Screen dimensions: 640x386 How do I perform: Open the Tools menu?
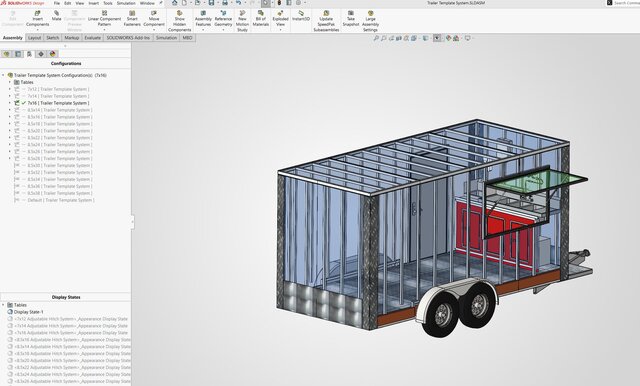point(108,3)
